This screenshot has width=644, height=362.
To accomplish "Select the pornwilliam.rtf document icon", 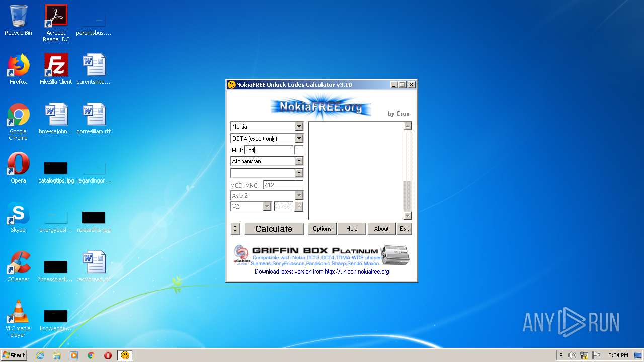I will 94,119.
